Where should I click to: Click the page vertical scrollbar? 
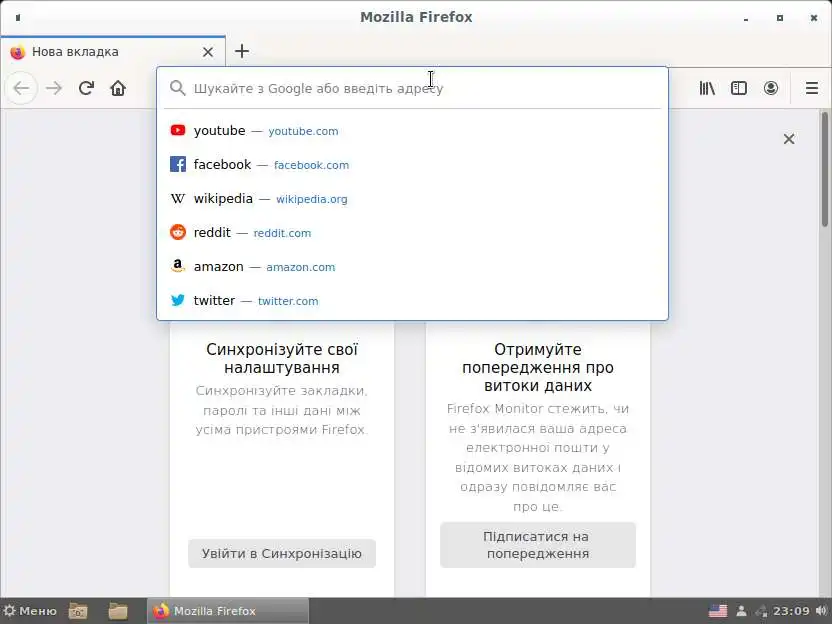[825, 169]
